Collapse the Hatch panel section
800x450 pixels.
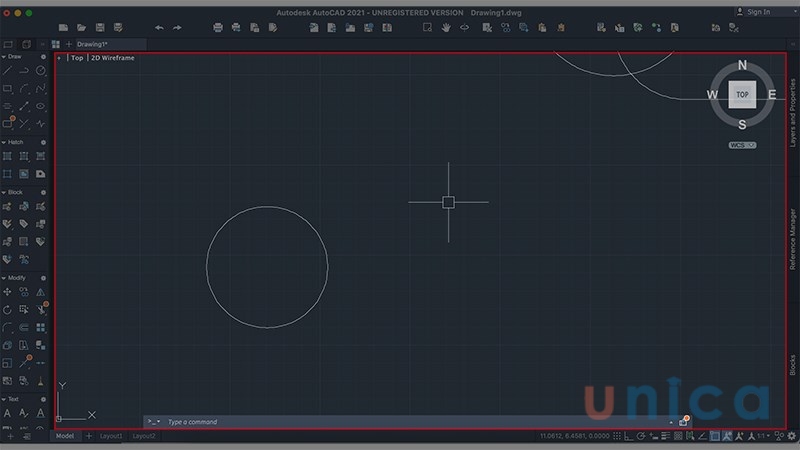[4, 142]
